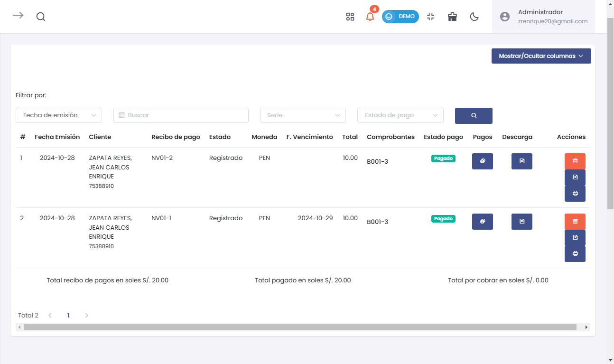Toggle dark mode with the moon icon
Viewport: 614px width, 364px height.
(474, 17)
